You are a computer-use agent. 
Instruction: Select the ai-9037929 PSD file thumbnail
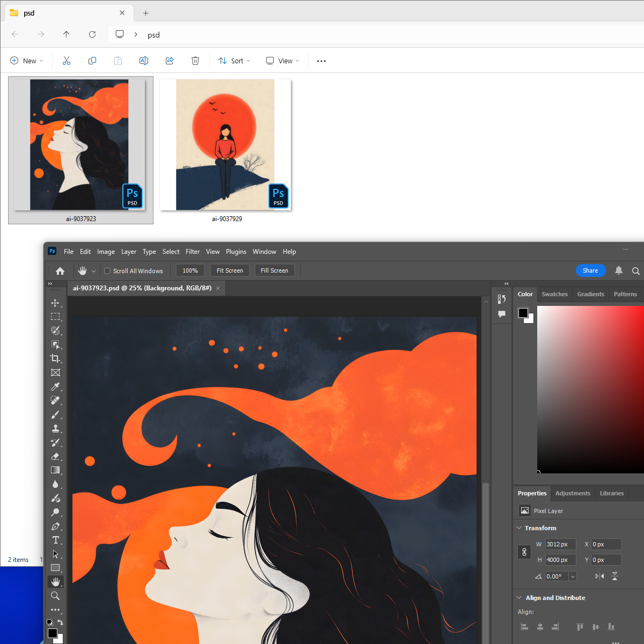tap(226, 145)
